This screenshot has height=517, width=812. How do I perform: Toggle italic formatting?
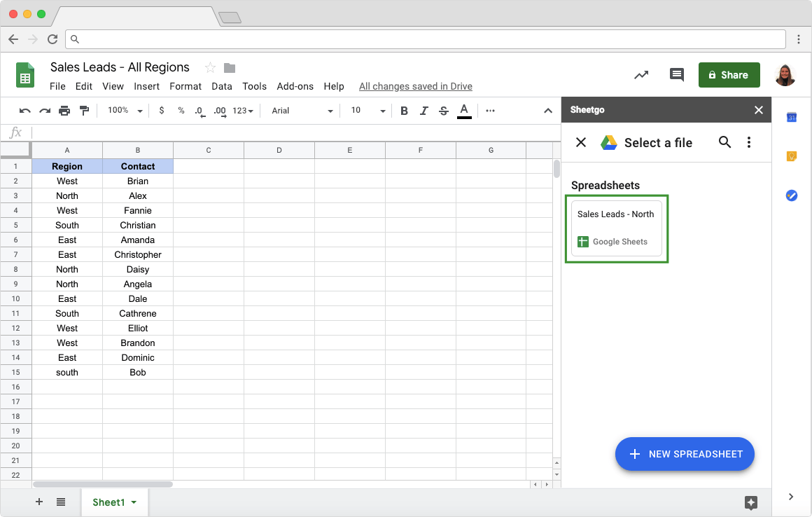click(x=423, y=111)
